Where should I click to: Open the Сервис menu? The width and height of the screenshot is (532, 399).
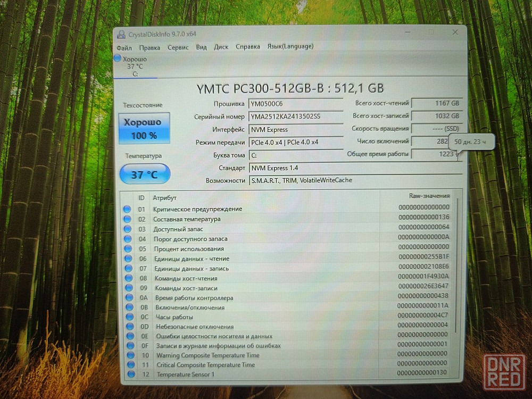click(x=178, y=47)
